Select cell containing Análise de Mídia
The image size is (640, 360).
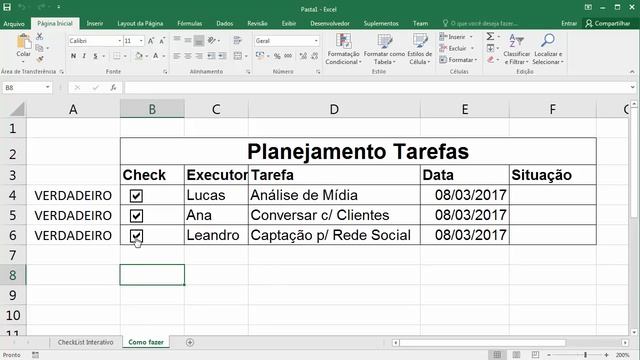tap(334, 195)
